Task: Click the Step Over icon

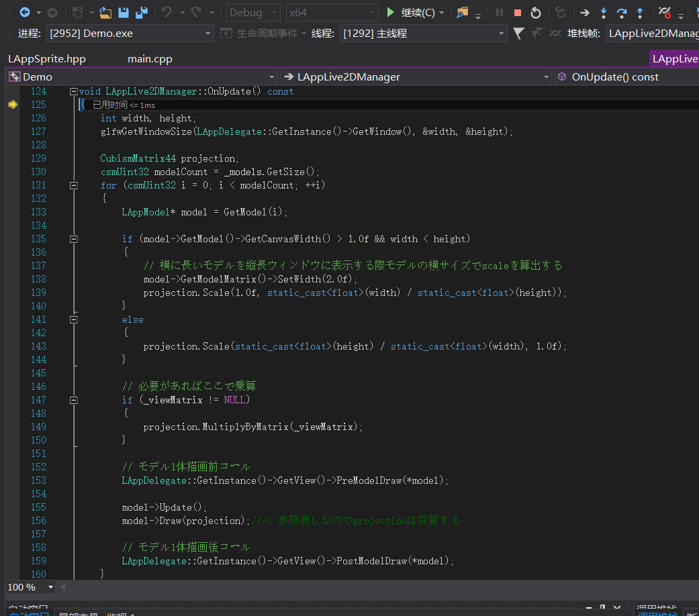Action: click(621, 12)
